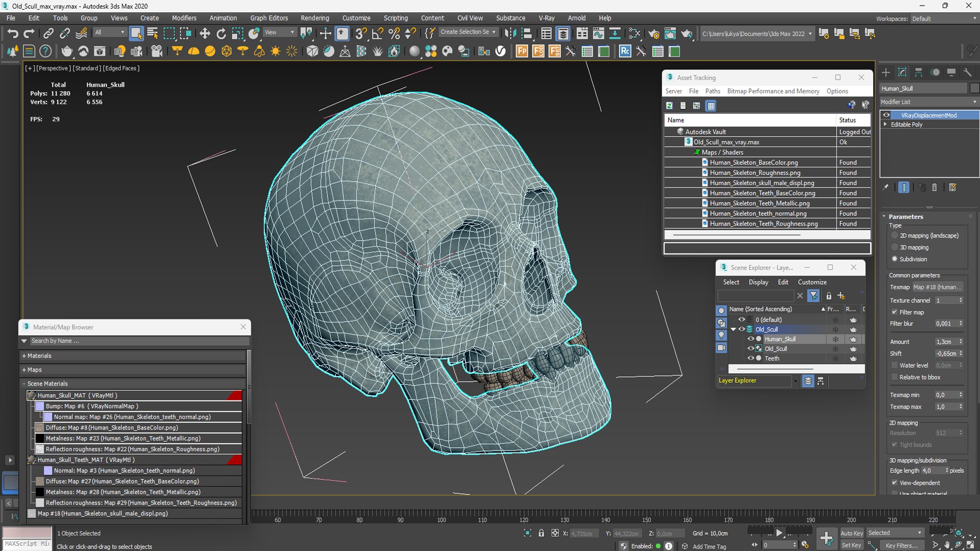
Task: Click the Texmap Map #18 button
Action: [x=937, y=287]
